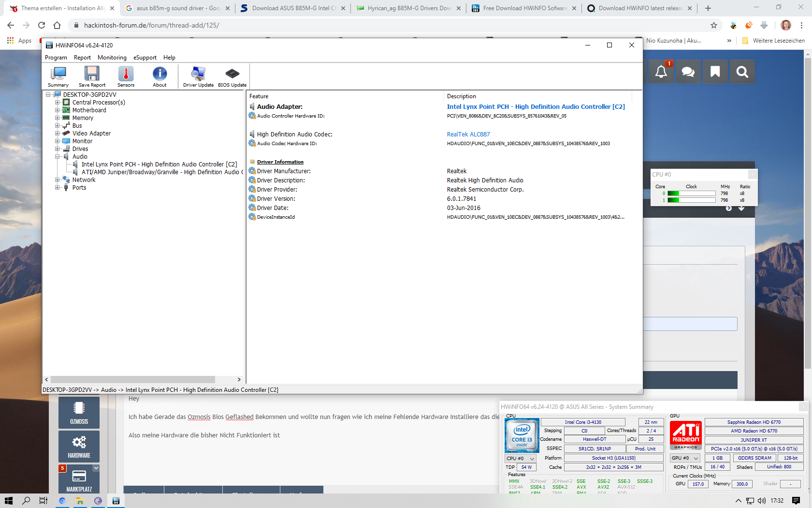Collapse the Audio tree node
This screenshot has height=508, width=812.
(58, 157)
